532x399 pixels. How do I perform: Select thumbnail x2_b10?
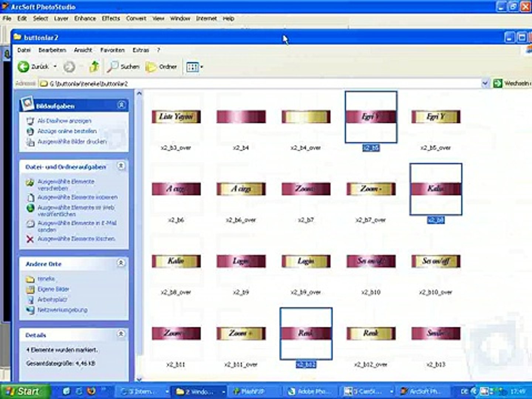371,261
